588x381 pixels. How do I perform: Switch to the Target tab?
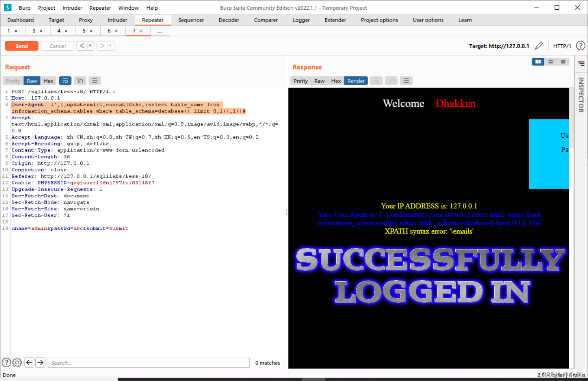[56, 20]
